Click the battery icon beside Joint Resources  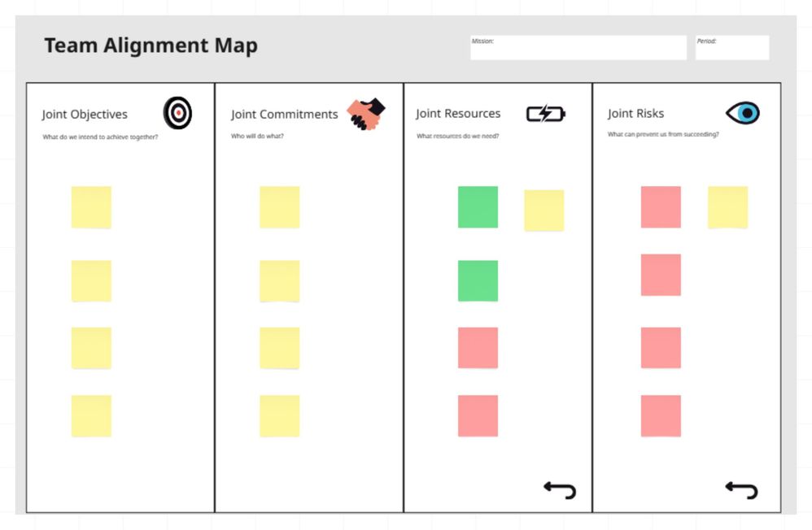[x=546, y=113]
